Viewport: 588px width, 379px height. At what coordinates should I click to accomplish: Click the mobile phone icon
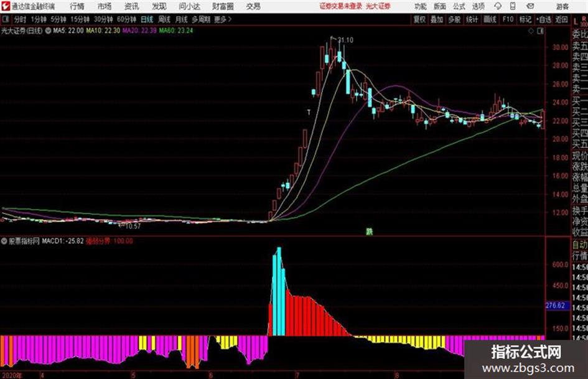513,6
